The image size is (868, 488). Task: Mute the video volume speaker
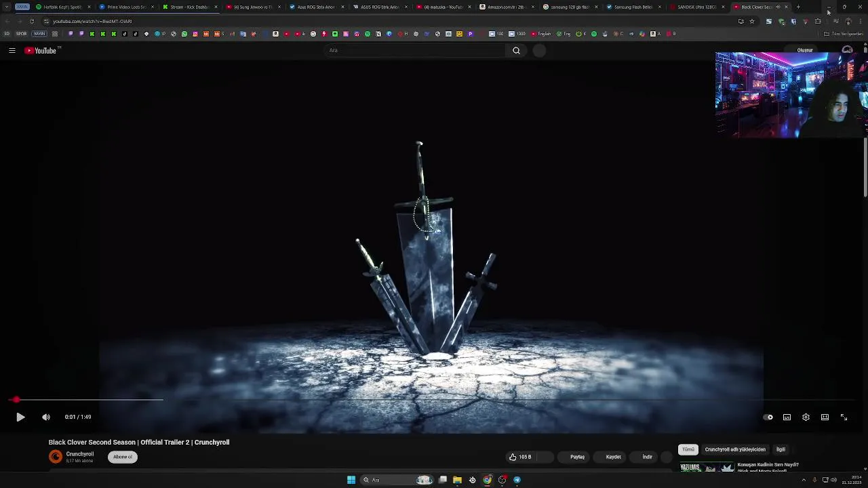coord(46,417)
